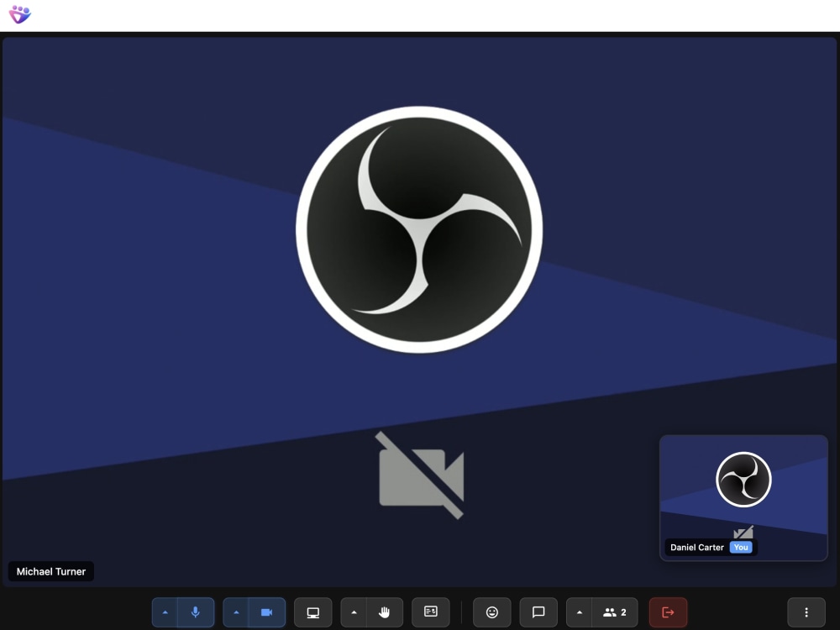Click the Daniel Carter name label
The height and width of the screenshot is (630, 840).
point(697,547)
